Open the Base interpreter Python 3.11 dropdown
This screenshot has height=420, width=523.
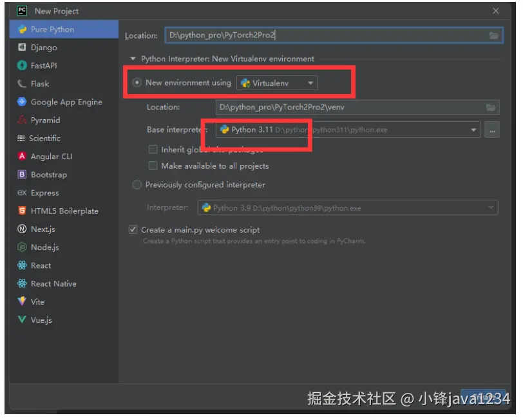[x=348, y=129]
